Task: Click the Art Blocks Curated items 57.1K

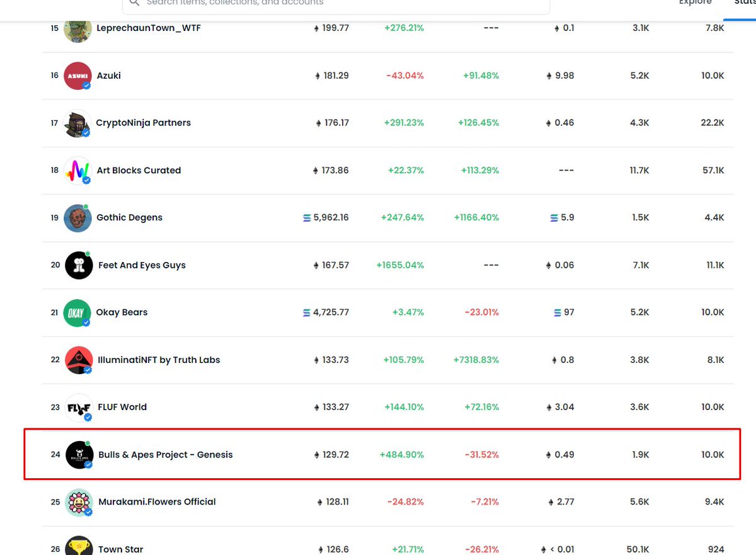Action: click(x=713, y=170)
